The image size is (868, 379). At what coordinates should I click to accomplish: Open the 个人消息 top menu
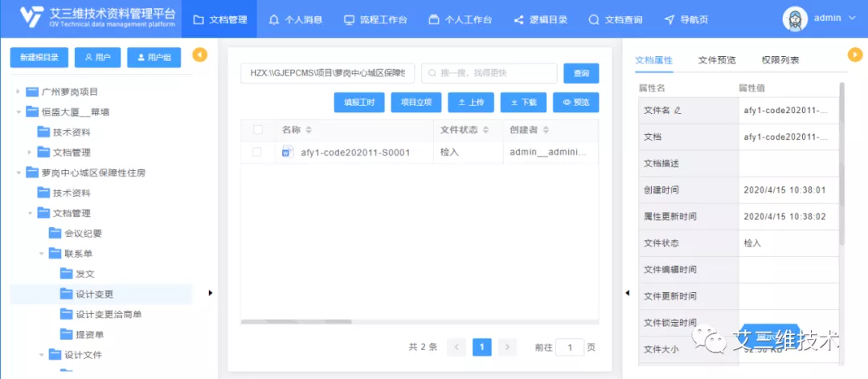coord(295,19)
